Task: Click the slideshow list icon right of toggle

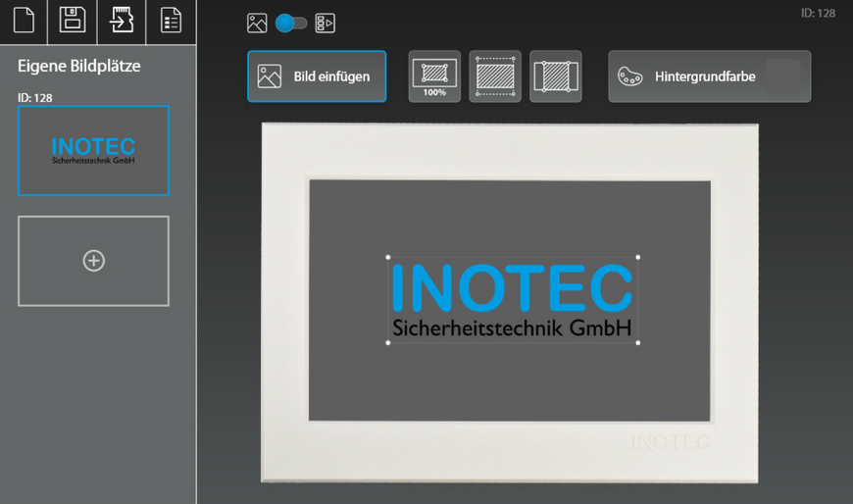Action: point(326,23)
